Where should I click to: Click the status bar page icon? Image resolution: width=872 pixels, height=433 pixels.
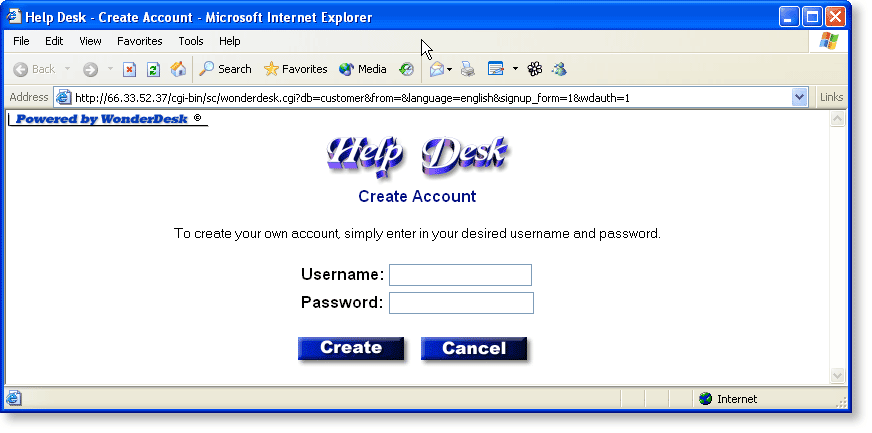[14, 398]
